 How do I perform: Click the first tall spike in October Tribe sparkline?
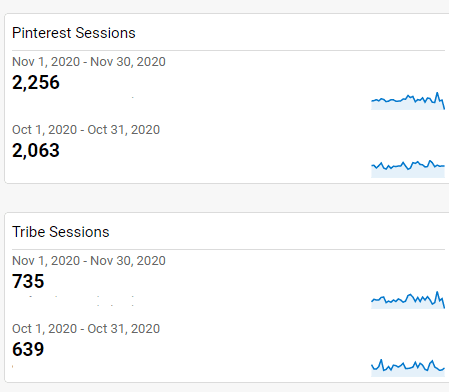(x=381, y=362)
